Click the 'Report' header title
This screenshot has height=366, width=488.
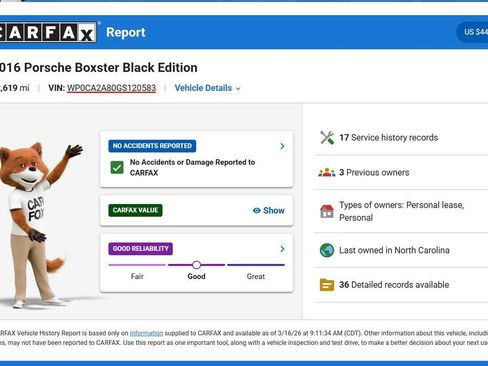click(126, 32)
